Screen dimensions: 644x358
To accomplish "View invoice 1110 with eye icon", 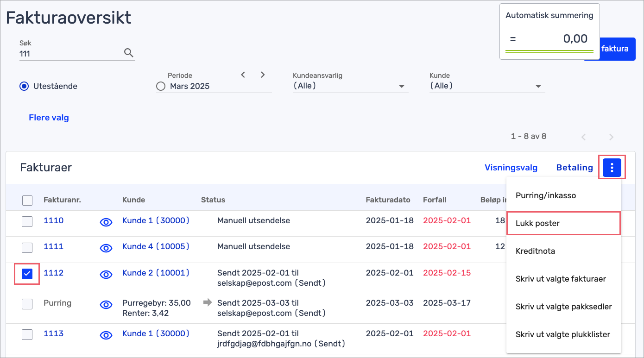I will tap(106, 222).
